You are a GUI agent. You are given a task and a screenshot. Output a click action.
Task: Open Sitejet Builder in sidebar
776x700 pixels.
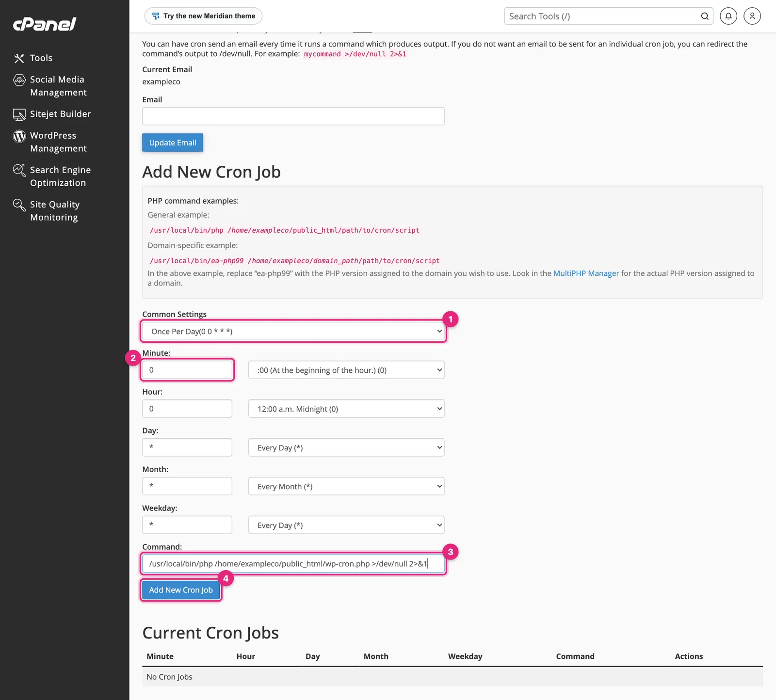pos(61,114)
